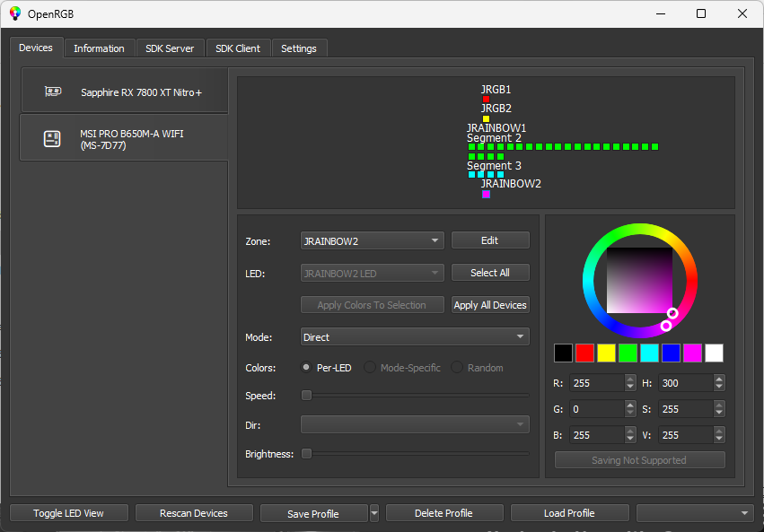The height and width of the screenshot is (532, 764).
Task: Click the Load Profile button
Action: (x=569, y=513)
